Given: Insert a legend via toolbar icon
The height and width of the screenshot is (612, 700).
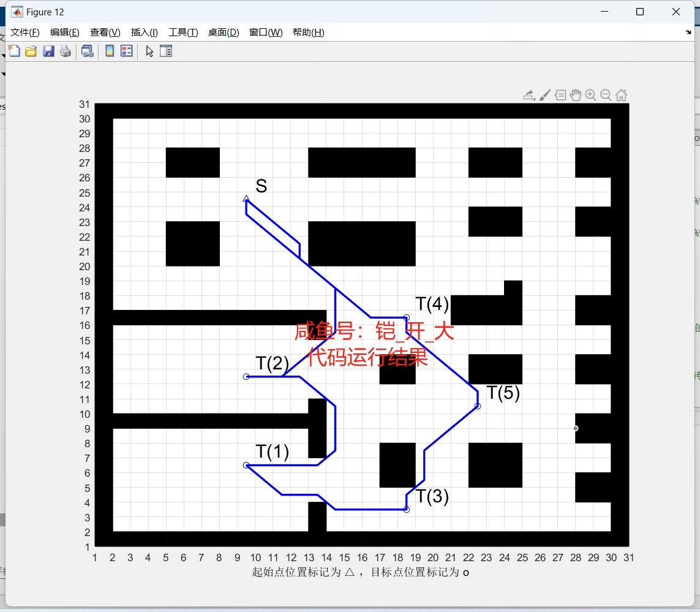Looking at the screenshot, I should pos(127,51).
